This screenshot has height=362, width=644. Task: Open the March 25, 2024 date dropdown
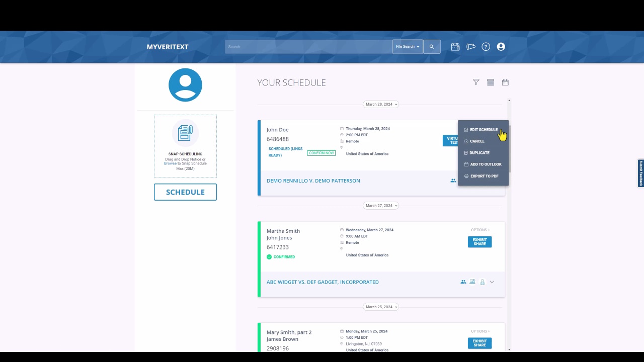click(x=381, y=307)
